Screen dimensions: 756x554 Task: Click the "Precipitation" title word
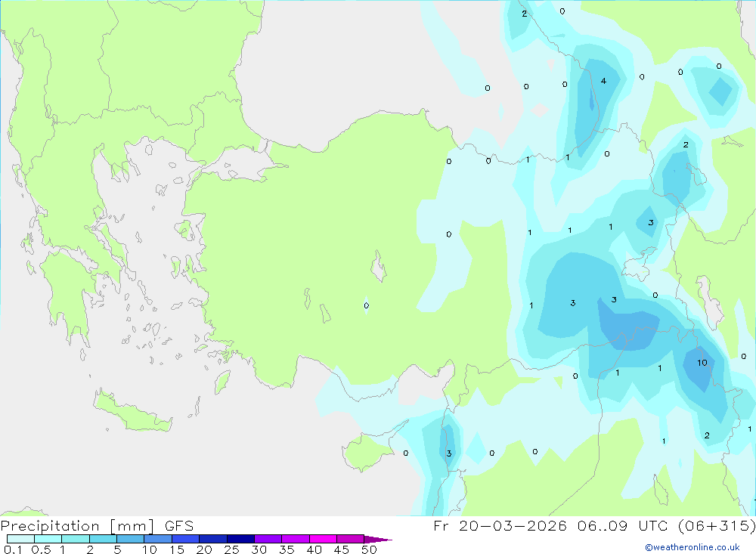tap(50, 526)
